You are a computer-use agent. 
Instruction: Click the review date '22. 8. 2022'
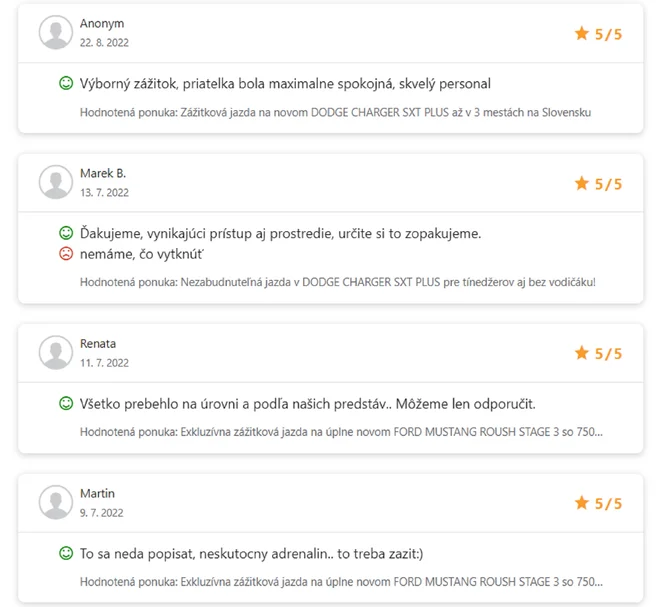click(104, 43)
